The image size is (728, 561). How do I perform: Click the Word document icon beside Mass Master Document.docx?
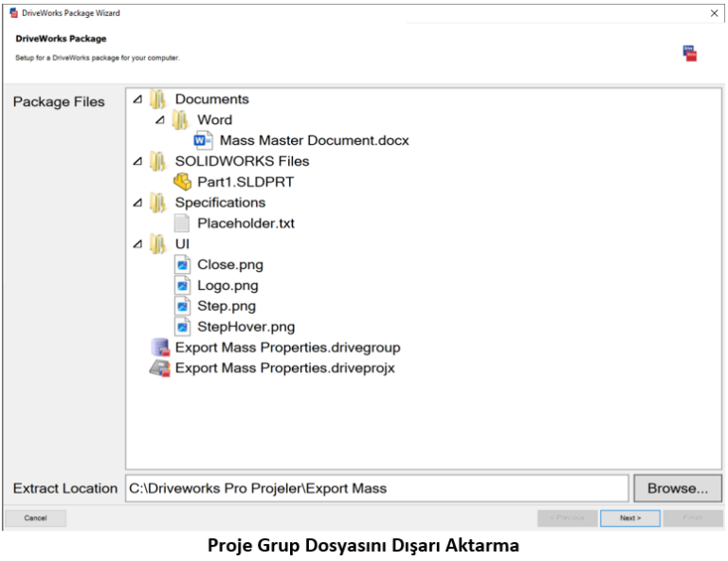[203, 140]
